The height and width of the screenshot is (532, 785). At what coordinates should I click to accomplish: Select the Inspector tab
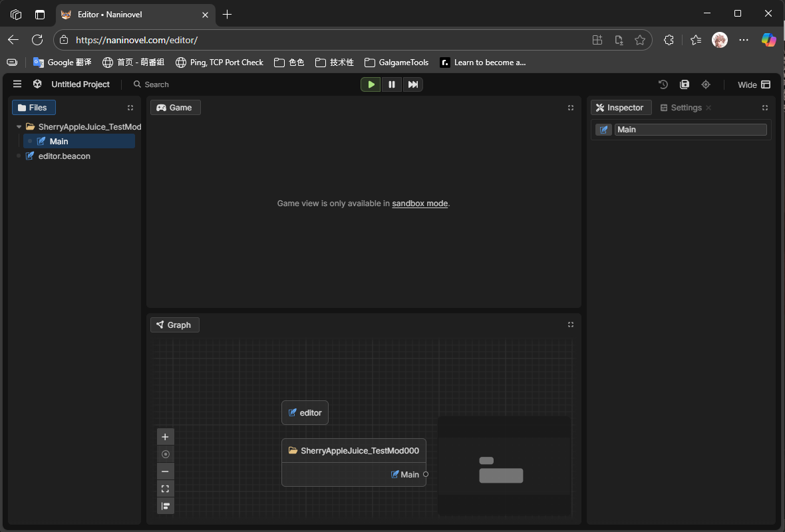click(620, 108)
